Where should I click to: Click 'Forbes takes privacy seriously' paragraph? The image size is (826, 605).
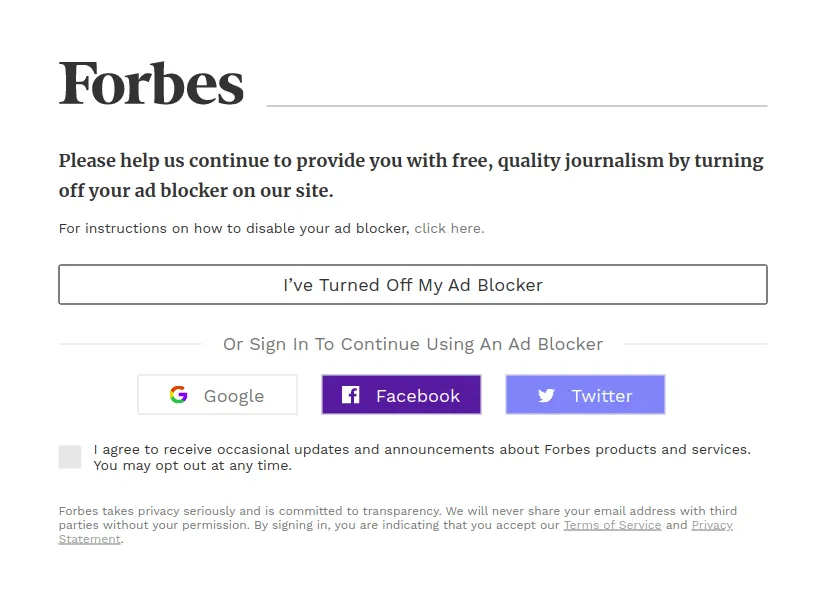398,525
